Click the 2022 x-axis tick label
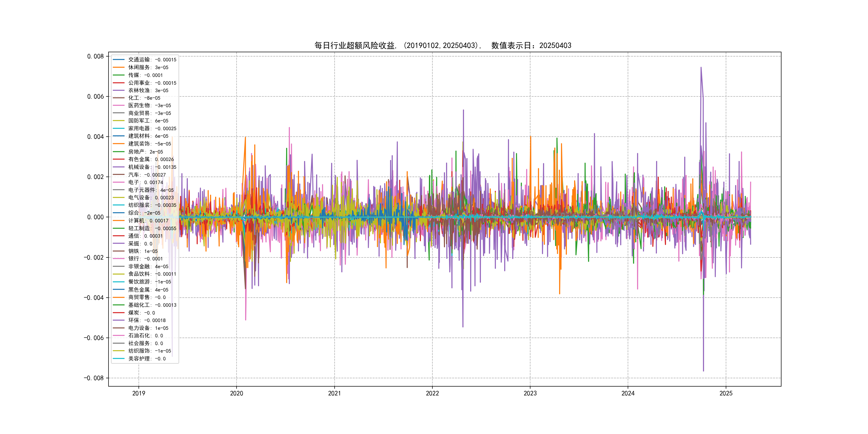 [x=432, y=393]
